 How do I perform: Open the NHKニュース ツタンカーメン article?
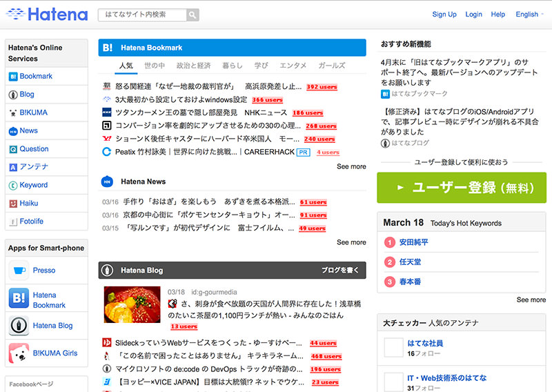(201, 112)
